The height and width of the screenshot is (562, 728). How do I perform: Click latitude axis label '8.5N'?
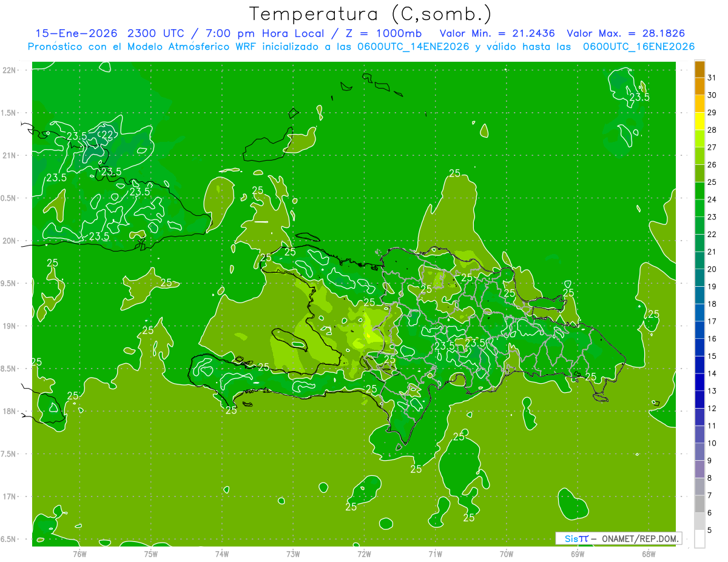(9, 369)
